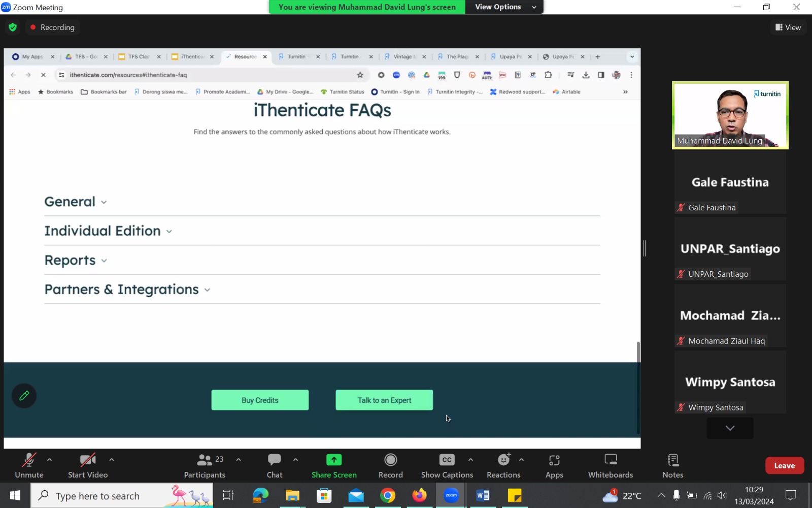The height and width of the screenshot is (508, 812).
Task: Click the Talk to an Expert button
Action: (384, 400)
